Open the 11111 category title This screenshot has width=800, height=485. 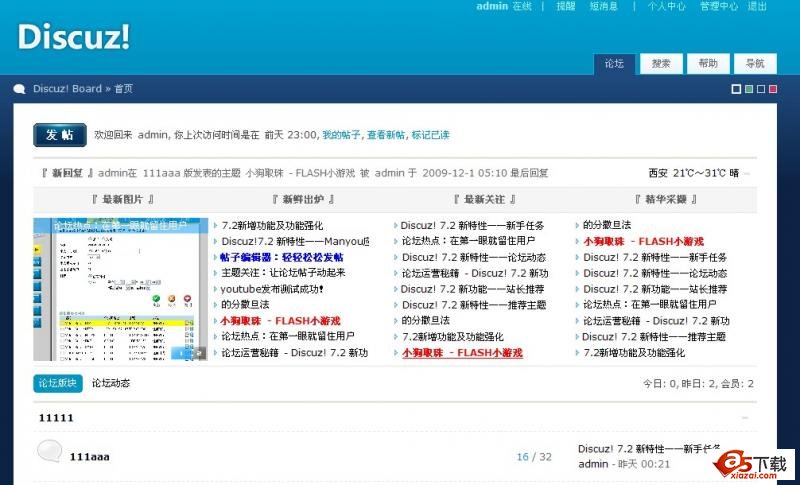[x=56, y=418]
